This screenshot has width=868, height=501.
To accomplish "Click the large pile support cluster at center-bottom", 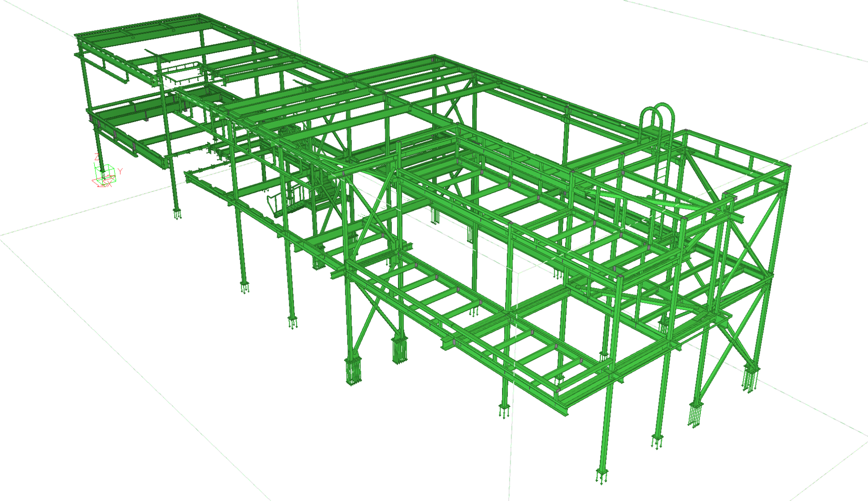I will pyautogui.click(x=353, y=371).
